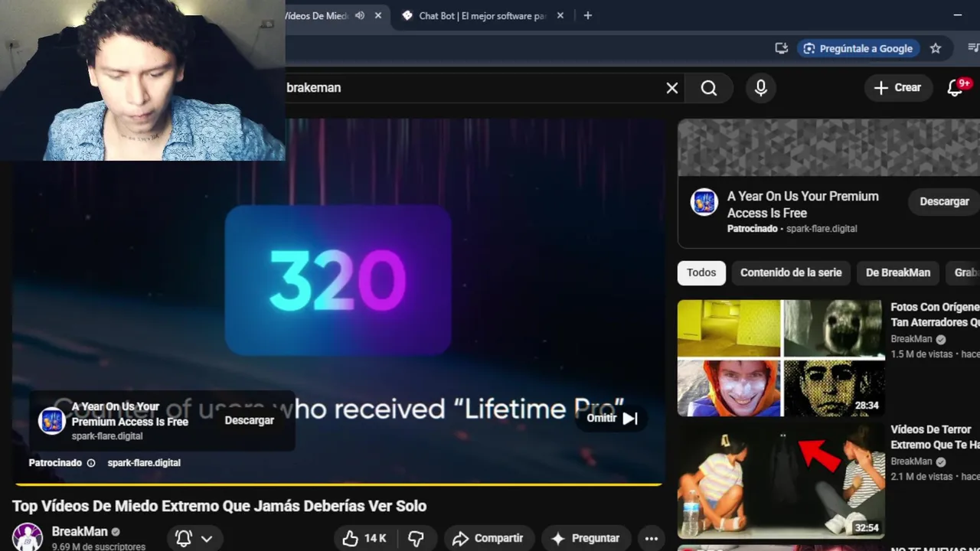Open a new browser tab

587,15
